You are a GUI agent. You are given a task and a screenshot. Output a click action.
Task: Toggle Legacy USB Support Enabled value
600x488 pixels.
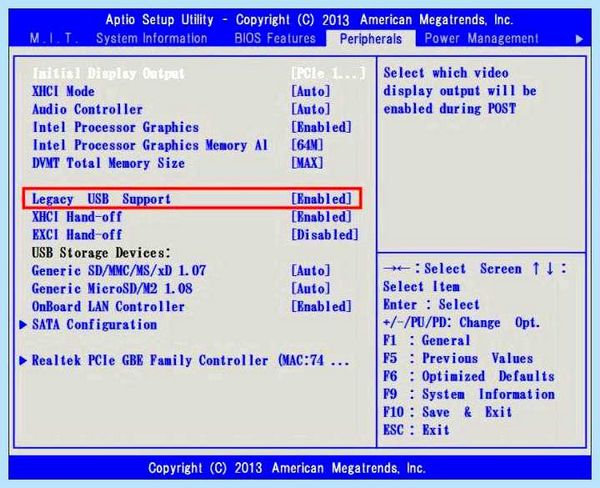(321, 199)
